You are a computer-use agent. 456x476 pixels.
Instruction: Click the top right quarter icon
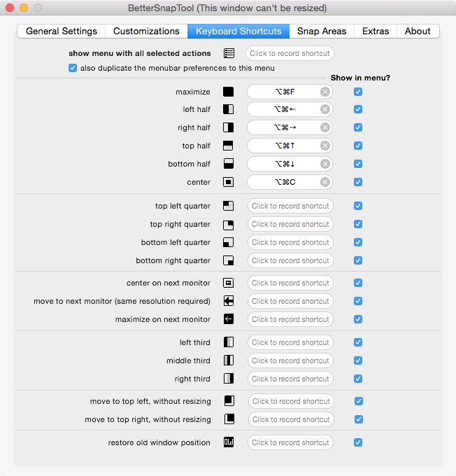point(228,225)
